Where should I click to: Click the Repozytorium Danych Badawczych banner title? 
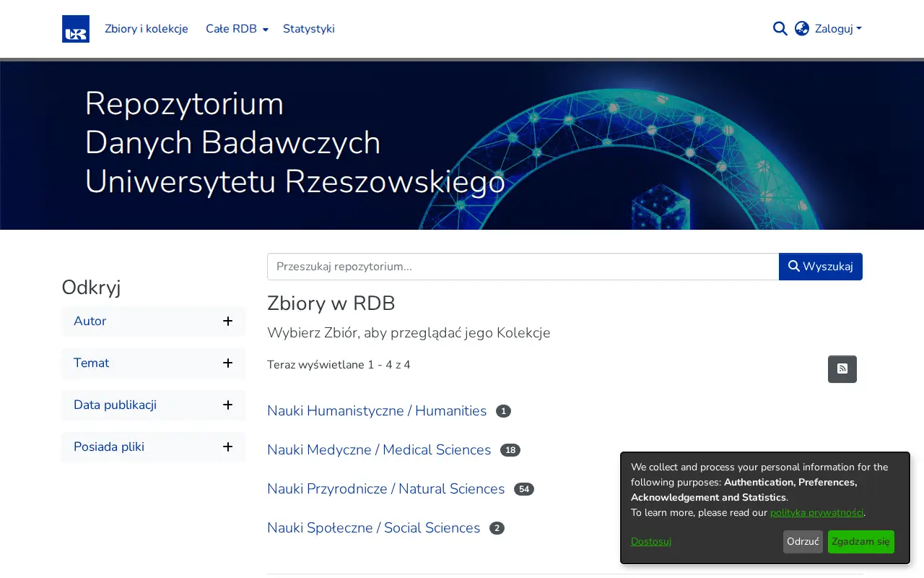click(295, 143)
